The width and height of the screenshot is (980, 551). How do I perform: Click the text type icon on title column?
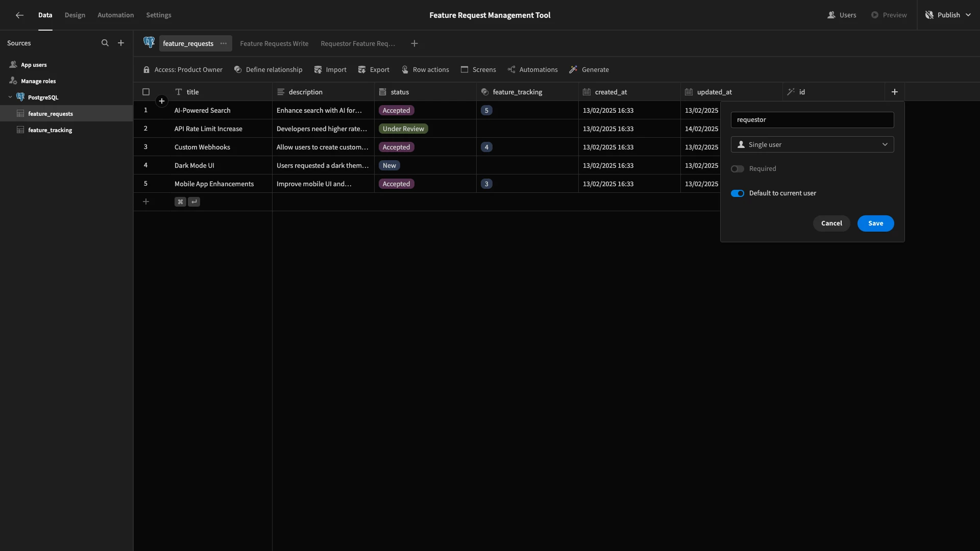(179, 92)
